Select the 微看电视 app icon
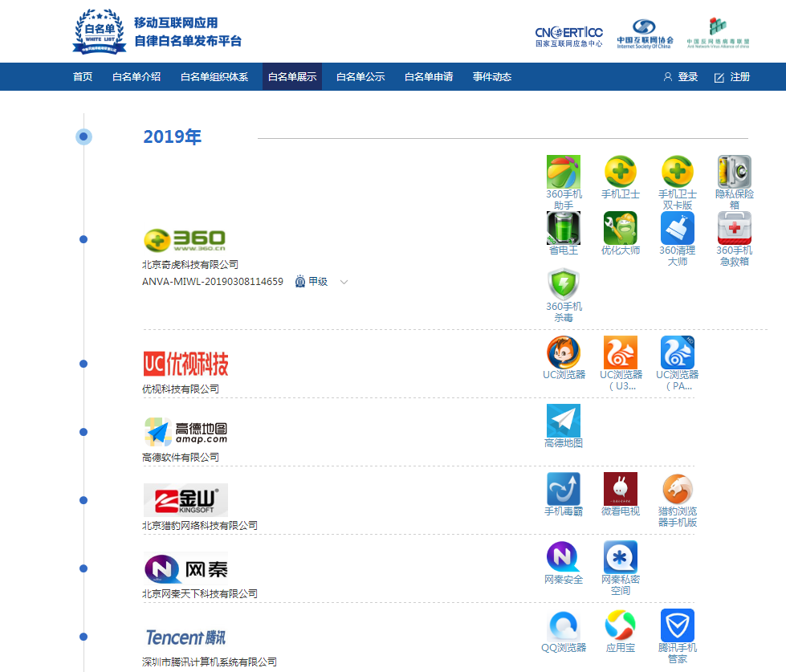786x672 pixels. (620, 489)
